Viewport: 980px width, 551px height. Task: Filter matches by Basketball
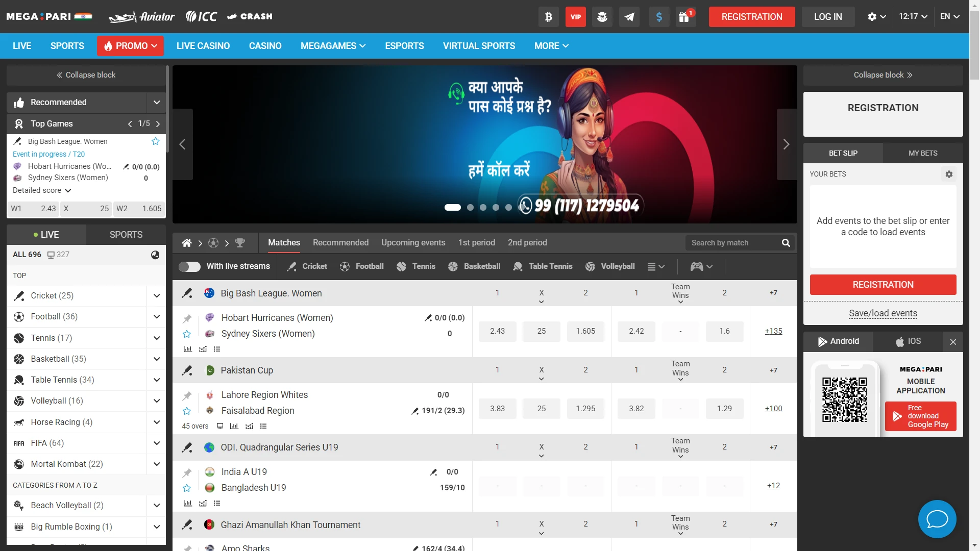pyautogui.click(x=474, y=266)
